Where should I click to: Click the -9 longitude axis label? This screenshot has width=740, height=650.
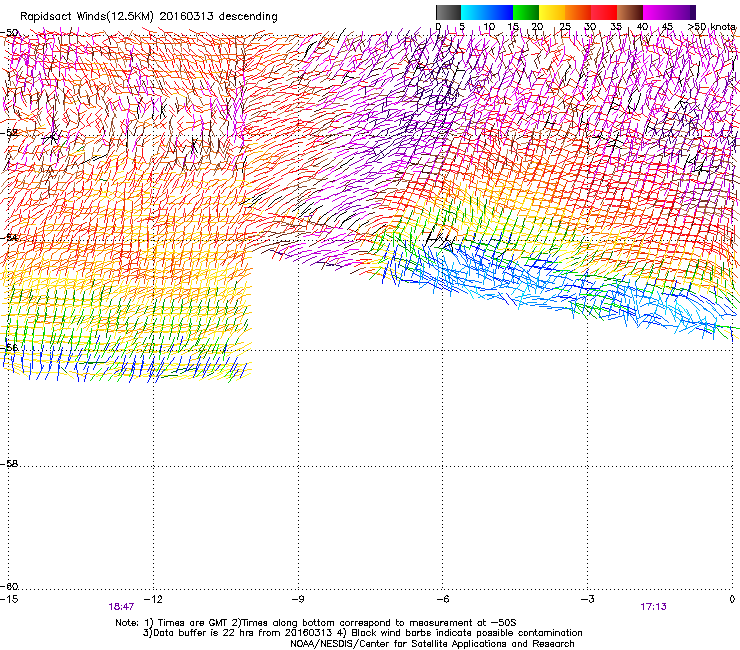[298, 599]
